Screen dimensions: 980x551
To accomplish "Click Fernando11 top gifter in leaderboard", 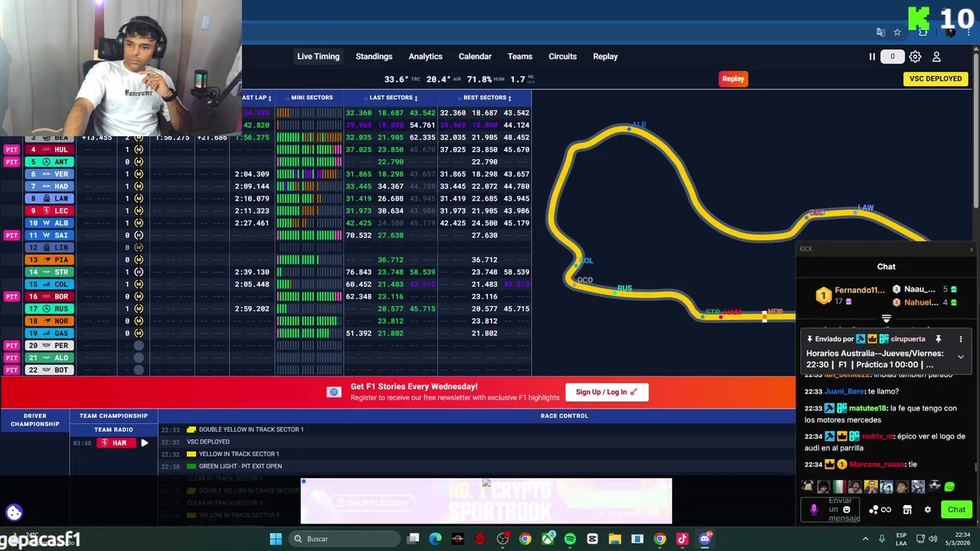I will pos(860,290).
